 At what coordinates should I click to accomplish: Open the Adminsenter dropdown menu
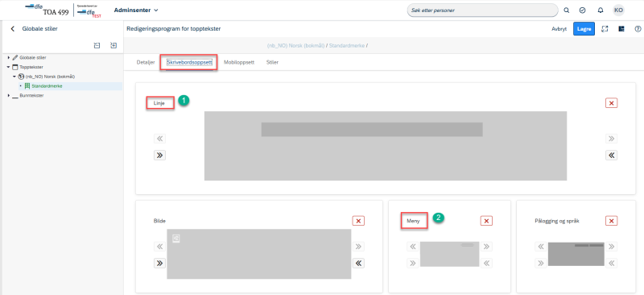pyautogui.click(x=136, y=10)
